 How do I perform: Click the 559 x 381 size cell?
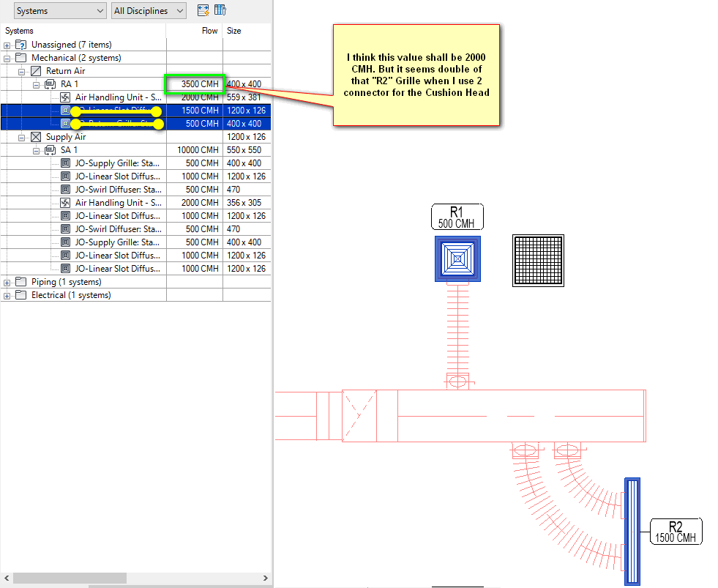pyautogui.click(x=247, y=97)
